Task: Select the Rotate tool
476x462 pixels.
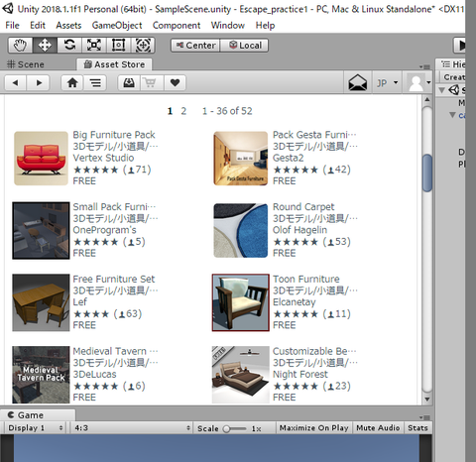Action: (x=69, y=46)
